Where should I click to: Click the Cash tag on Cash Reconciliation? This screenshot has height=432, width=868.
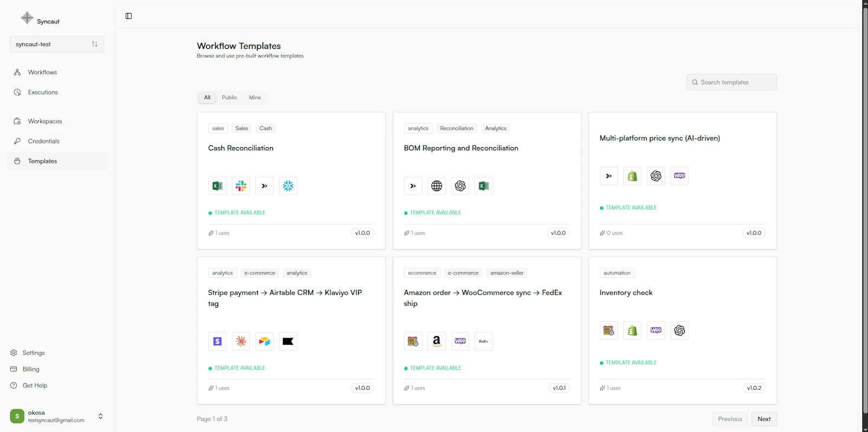tap(266, 129)
